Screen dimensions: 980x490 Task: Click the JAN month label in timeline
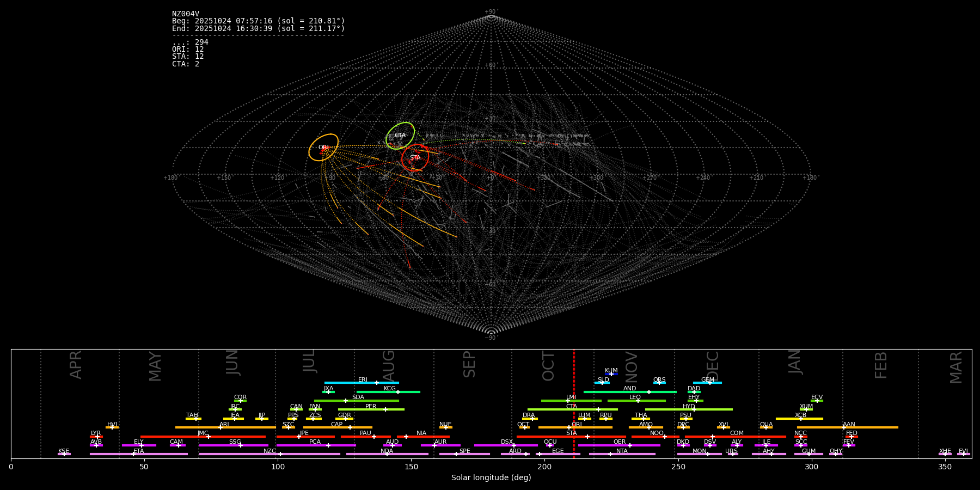pos(795,362)
